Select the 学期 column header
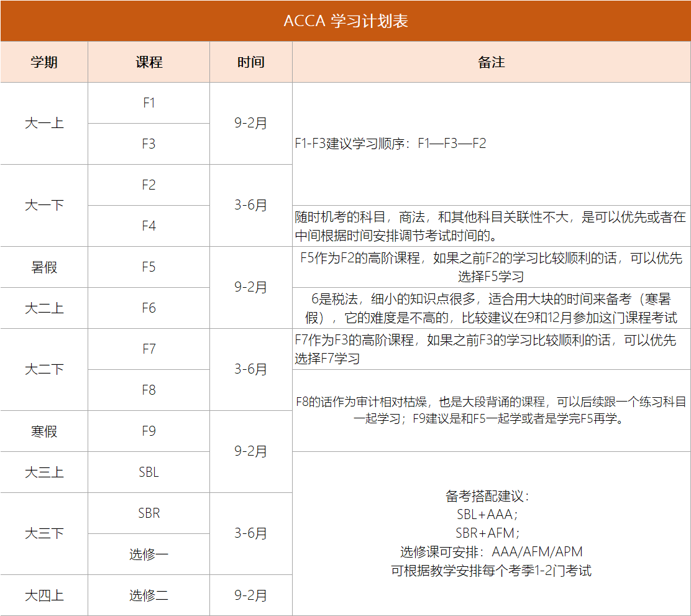This screenshot has height=616, width=691. (x=43, y=62)
